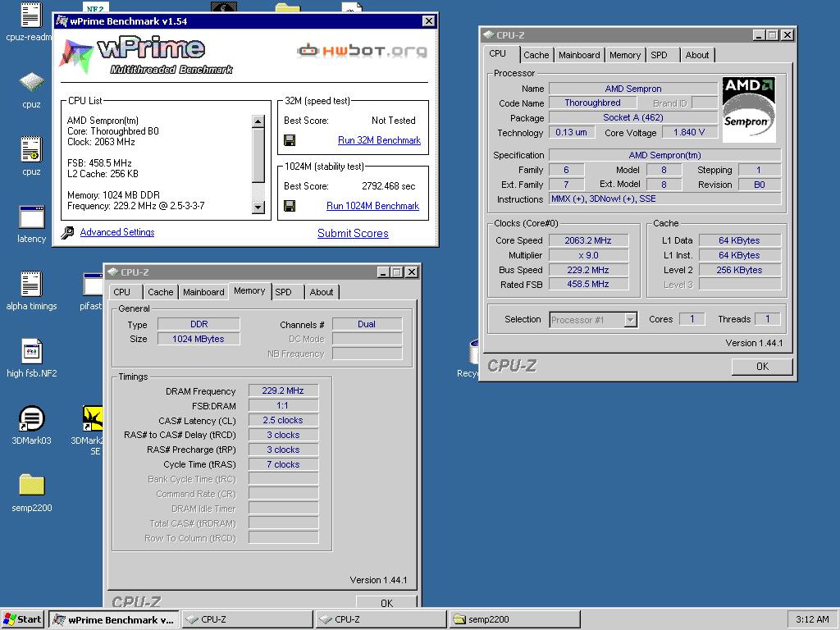Select CPU tab in right CPU-Z window

(498, 54)
